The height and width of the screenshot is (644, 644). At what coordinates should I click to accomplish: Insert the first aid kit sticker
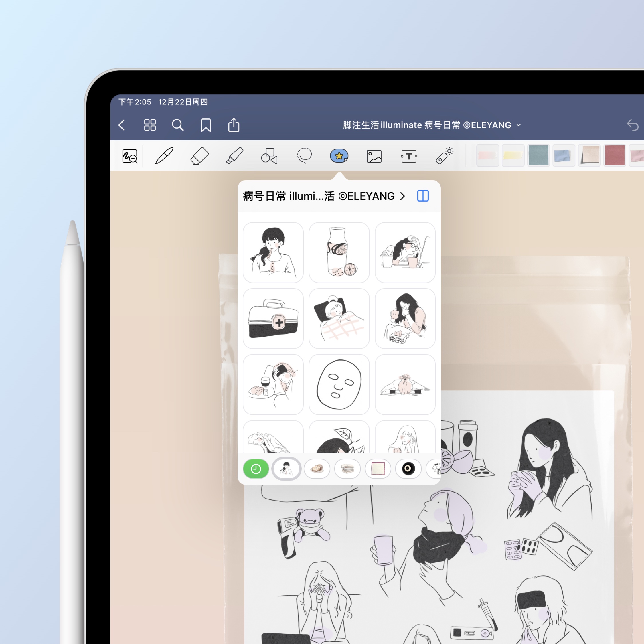(x=273, y=318)
